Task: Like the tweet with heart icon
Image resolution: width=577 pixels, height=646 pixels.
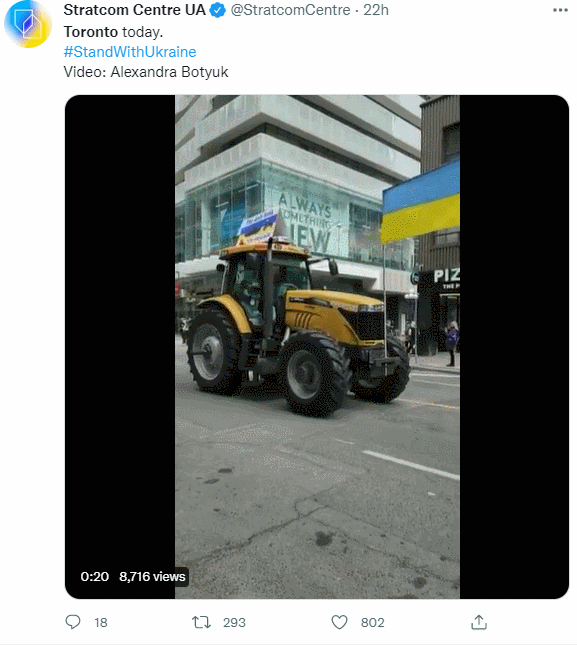Action: 339,622
